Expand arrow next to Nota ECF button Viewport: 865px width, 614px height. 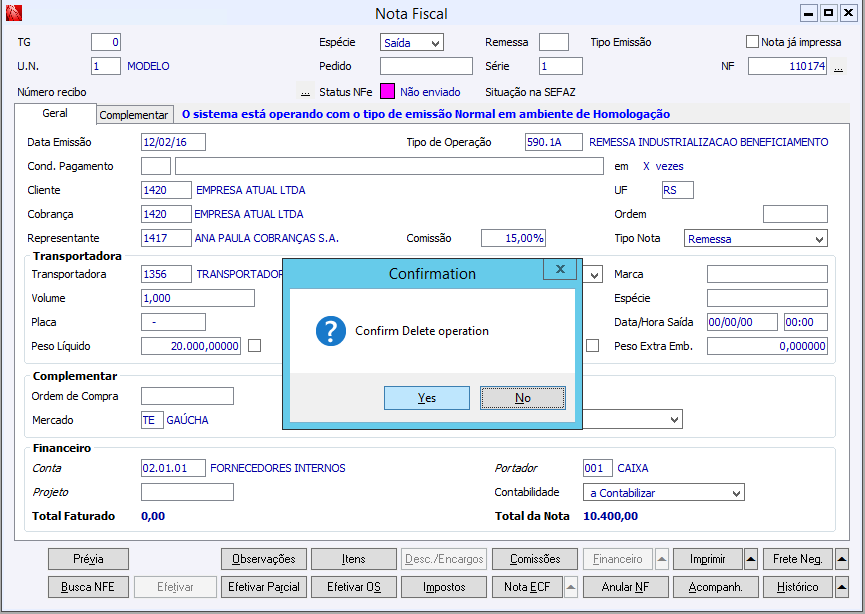pos(572,587)
